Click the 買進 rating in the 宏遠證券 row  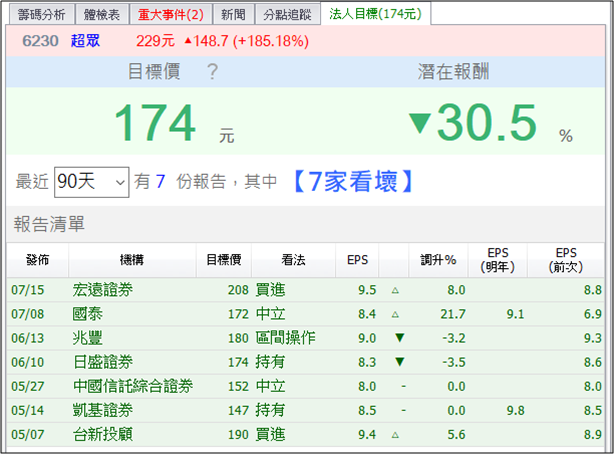click(270, 290)
